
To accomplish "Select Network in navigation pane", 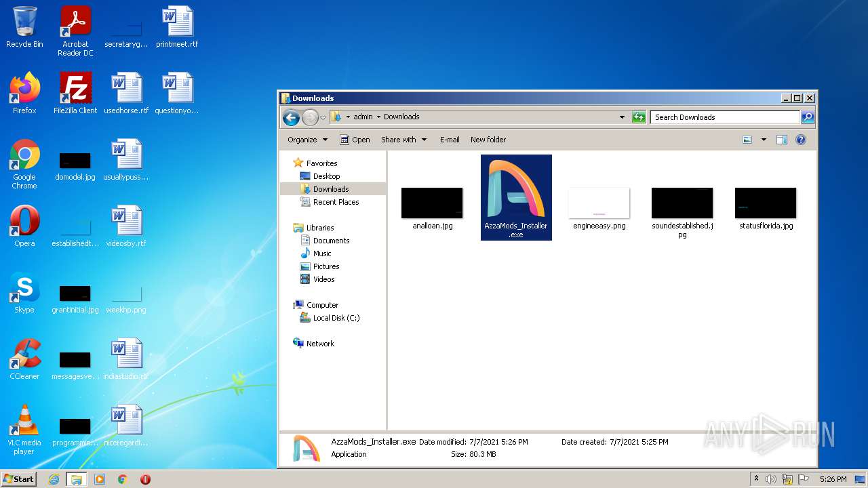I will [314, 344].
